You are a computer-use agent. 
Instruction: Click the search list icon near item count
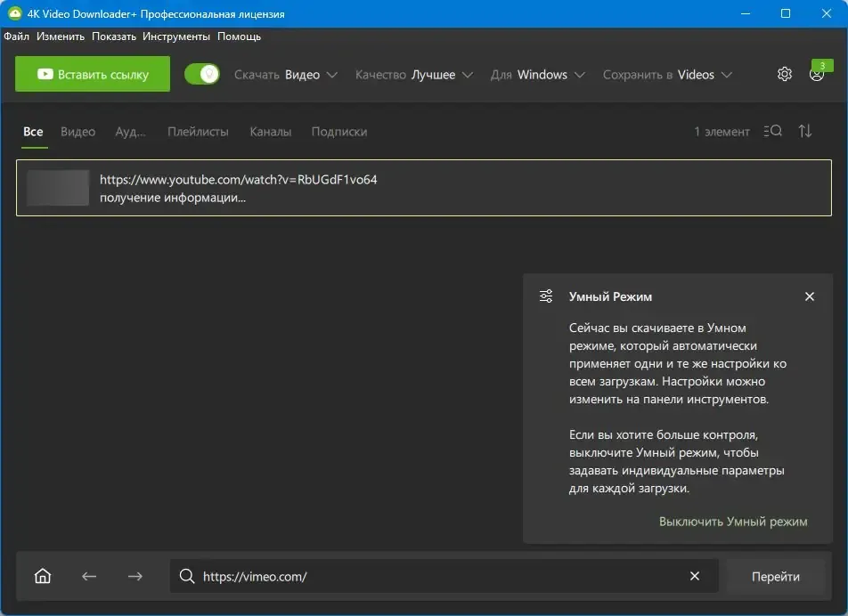[x=773, y=131]
